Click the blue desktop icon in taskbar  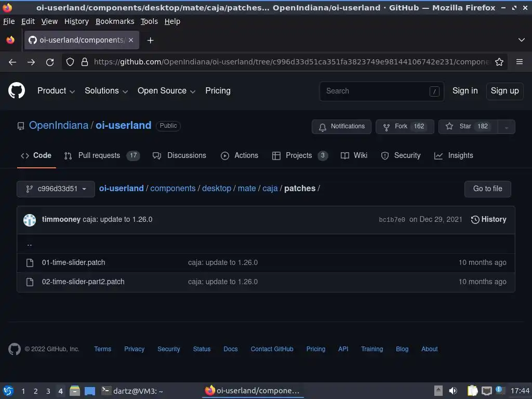click(89, 391)
